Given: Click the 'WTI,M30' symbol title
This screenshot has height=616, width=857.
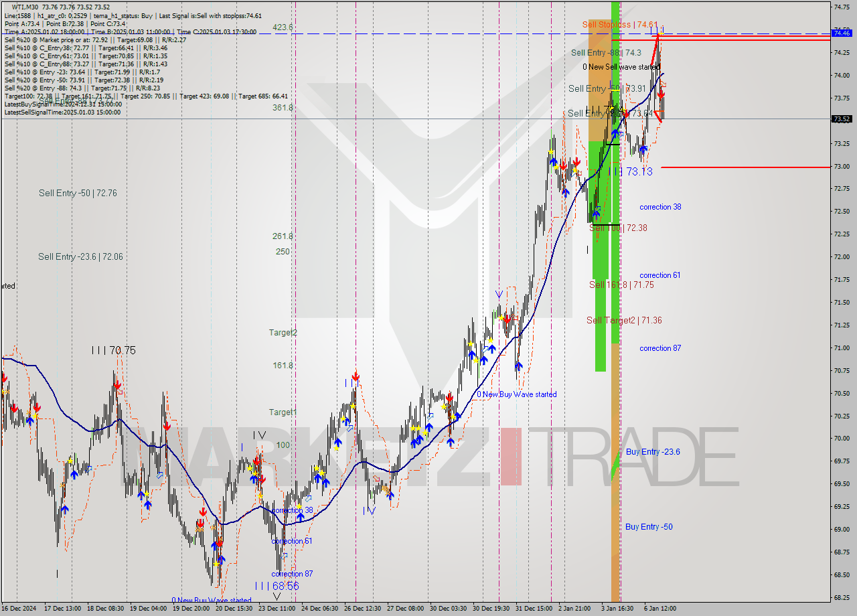Looking at the screenshot, I should (25, 7).
